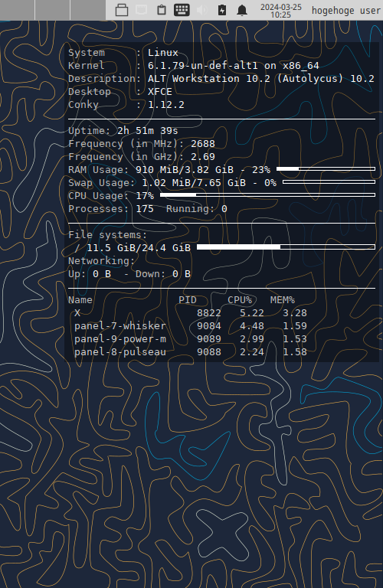Click the CPU Usage progress bar
This screenshot has width=383, height=588.
[268, 195]
